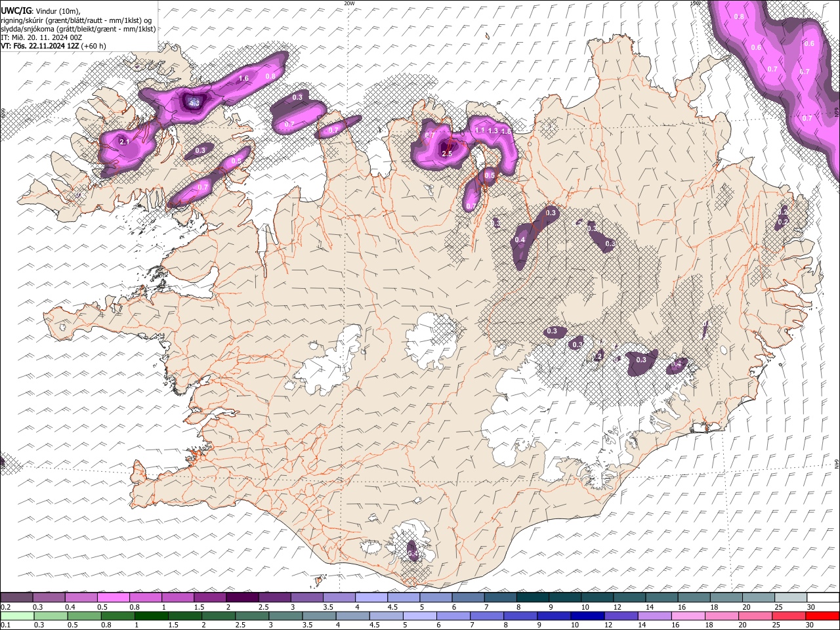Viewport: 840px width, 630px height.
Task: Click the bright red rain swatch after 30
Action: pyautogui.click(x=823, y=616)
